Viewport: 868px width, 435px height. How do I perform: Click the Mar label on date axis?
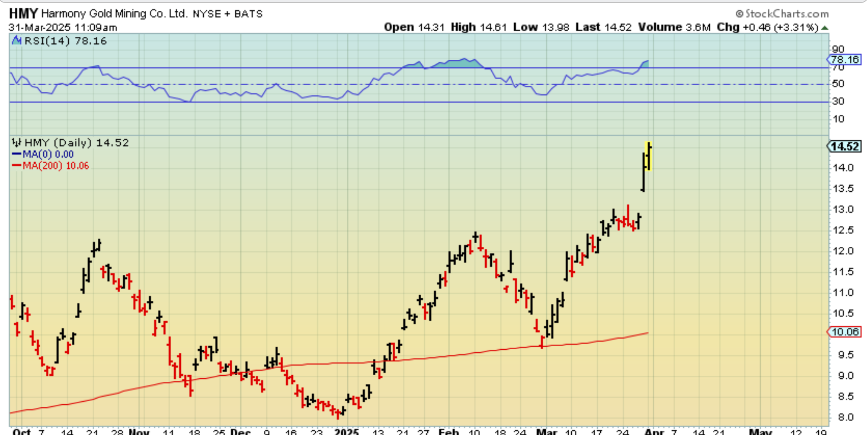[x=547, y=432]
